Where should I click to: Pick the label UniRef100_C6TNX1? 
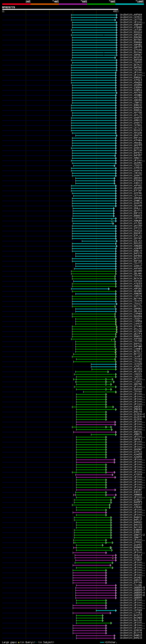[x=131, y=125]
